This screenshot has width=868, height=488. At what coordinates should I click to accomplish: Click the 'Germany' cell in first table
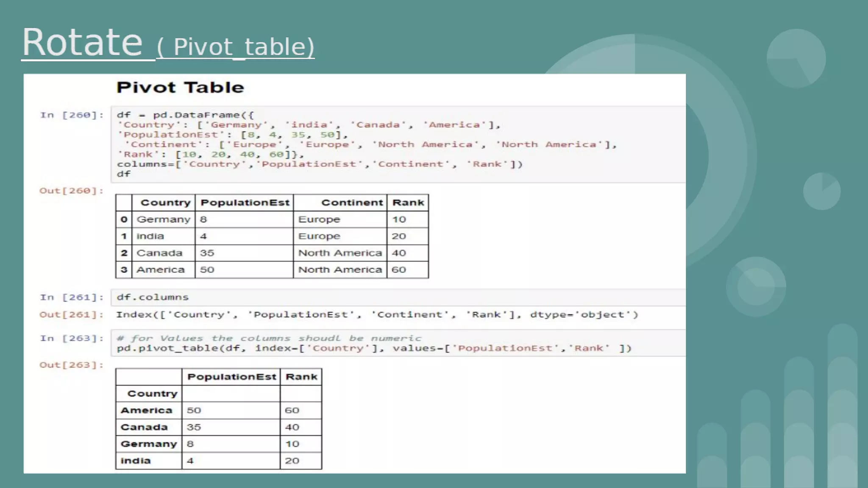coord(163,219)
